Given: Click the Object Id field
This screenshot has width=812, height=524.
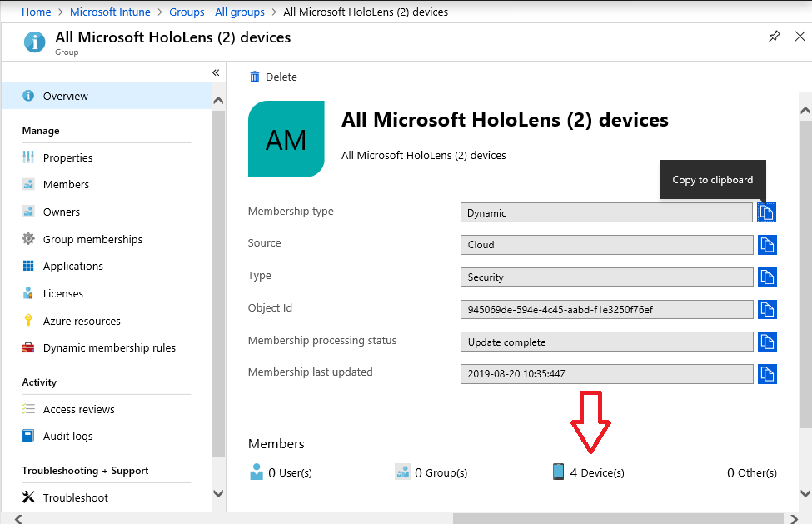Looking at the screenshot, I should [607, 310].
